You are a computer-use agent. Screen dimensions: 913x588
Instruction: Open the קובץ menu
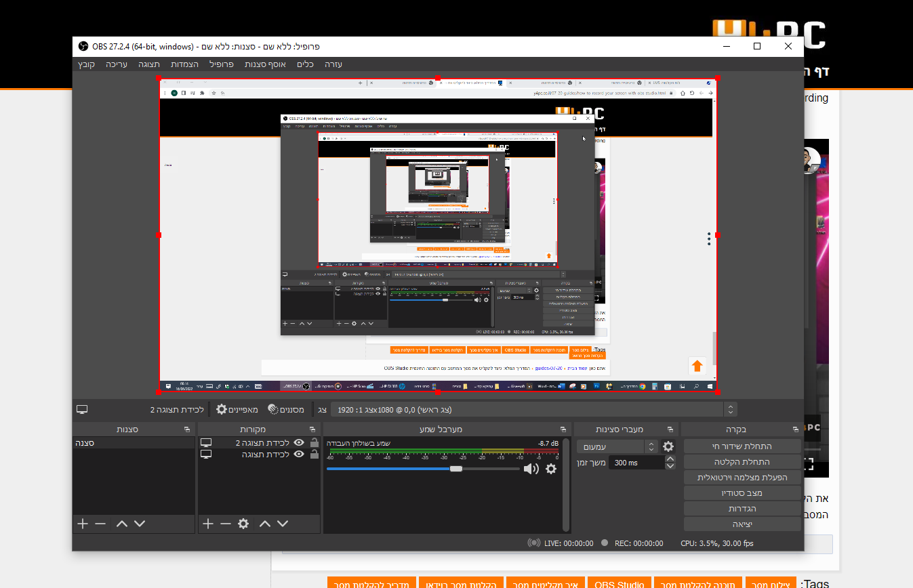pos(86,64)
